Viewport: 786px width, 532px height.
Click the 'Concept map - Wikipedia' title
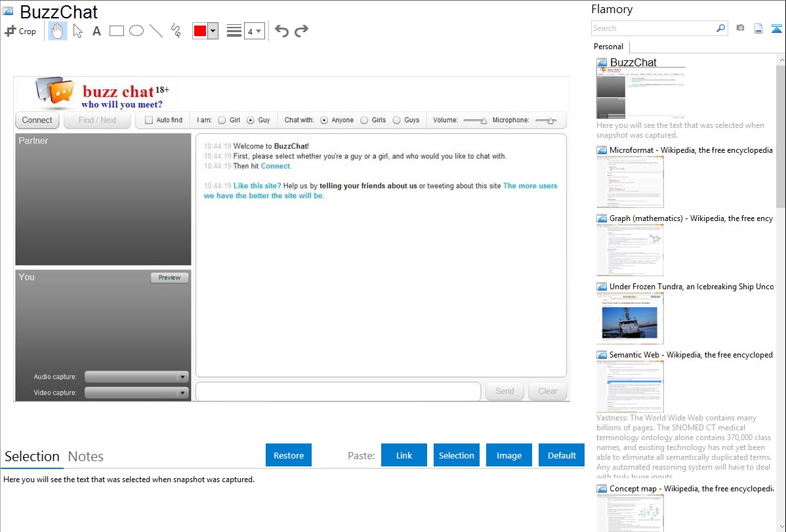pyautogui.click(x=692, y=489)
